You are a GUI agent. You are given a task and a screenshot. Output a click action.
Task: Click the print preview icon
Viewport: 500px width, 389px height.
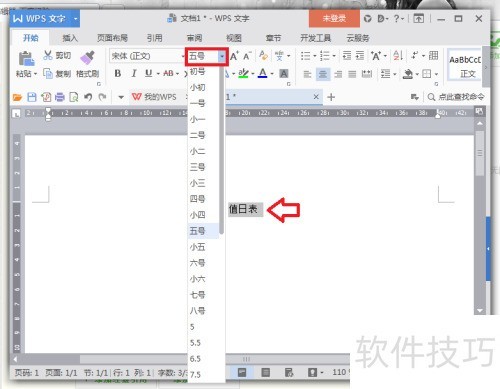tap(74, 97)
